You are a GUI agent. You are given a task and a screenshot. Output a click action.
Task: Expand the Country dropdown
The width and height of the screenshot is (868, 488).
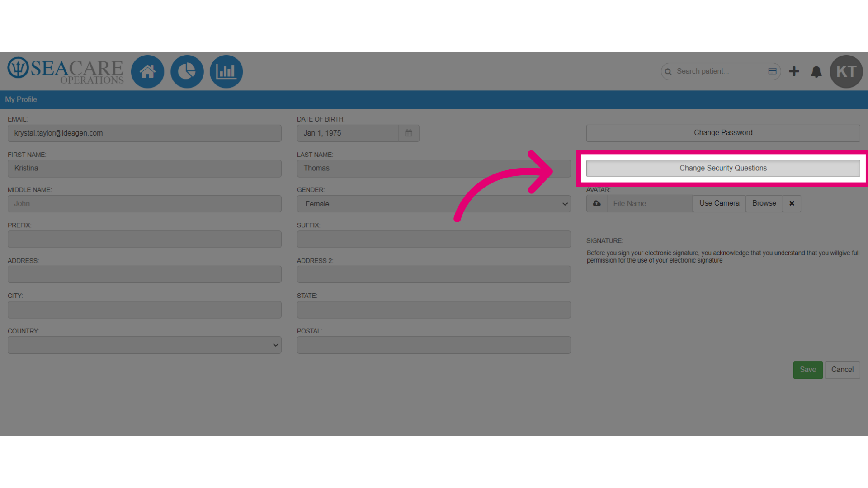point(145,345)
